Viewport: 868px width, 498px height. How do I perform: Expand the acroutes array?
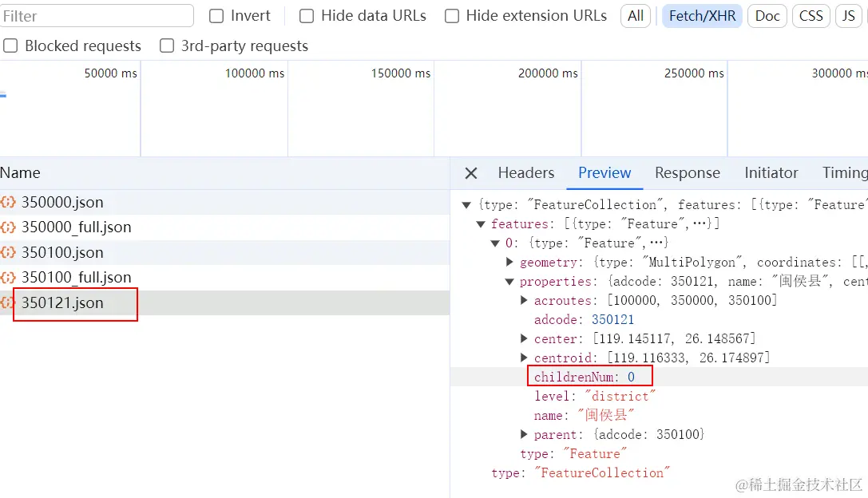[524, 301]
